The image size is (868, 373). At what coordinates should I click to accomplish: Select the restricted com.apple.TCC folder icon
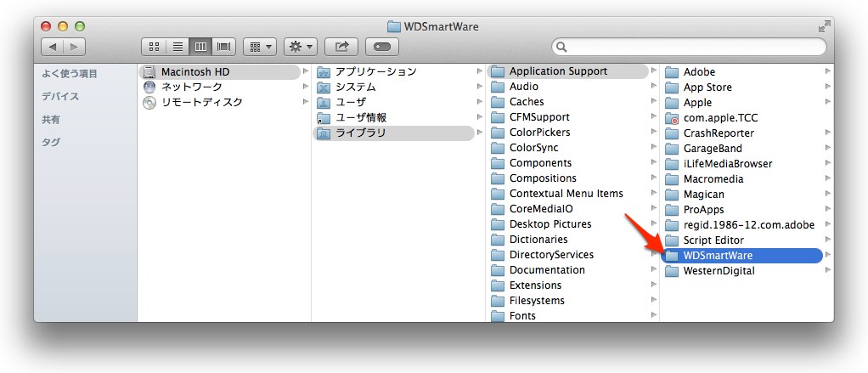[672, 118]
